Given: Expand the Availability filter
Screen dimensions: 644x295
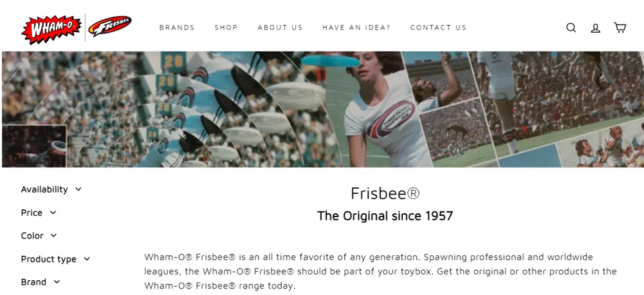Looking at the screenshot, I should (x=51, y=189).
